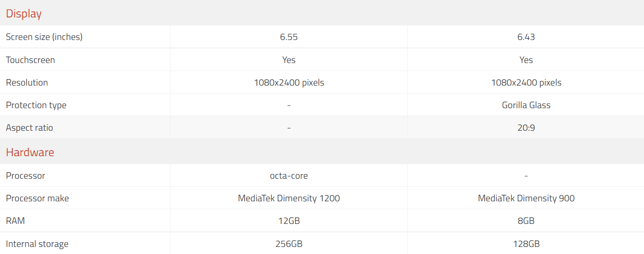The height and width of the screenshot is (254, 644).
Task: Select the 128GB internal storage value
Action: [x=526, y=244]
